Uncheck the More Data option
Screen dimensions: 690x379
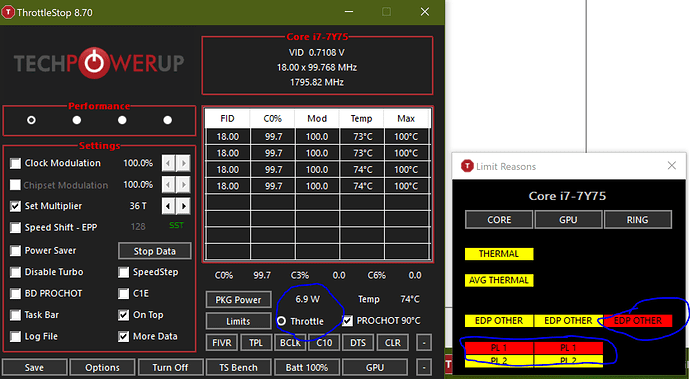click(124, 337)
